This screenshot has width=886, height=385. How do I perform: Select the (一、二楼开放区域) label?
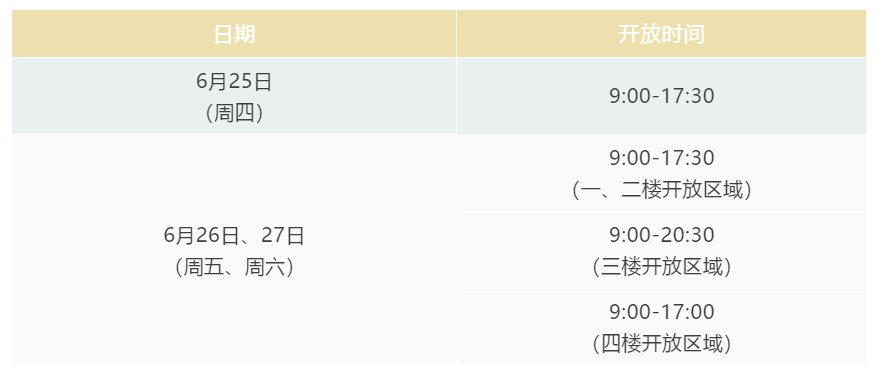662,190
